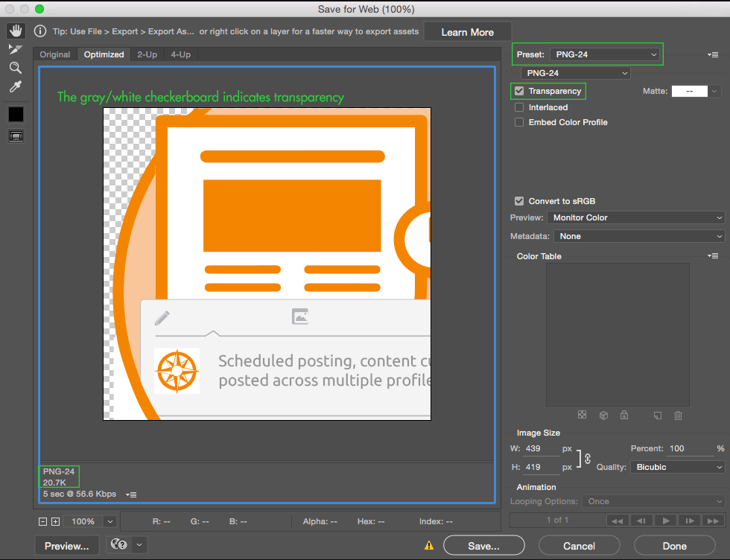Select the Hand tool
The width and height of the screenshot is (730, 560).
(x=16, y=31)
